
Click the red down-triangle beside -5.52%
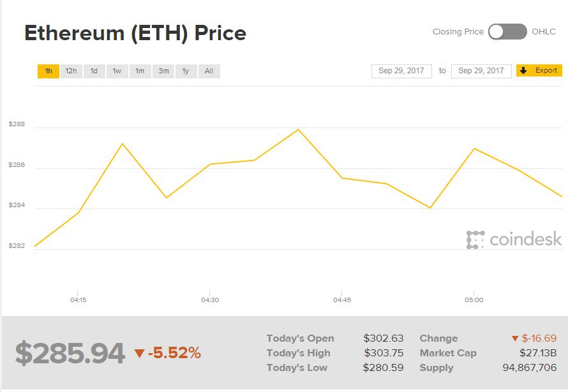140,353
